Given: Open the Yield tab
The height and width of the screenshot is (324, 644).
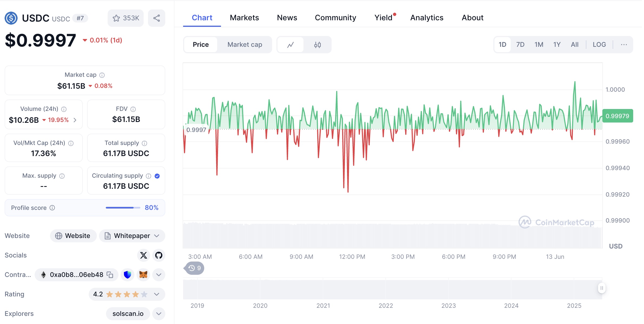Looking at the screenshot, I should click(384, 18).
